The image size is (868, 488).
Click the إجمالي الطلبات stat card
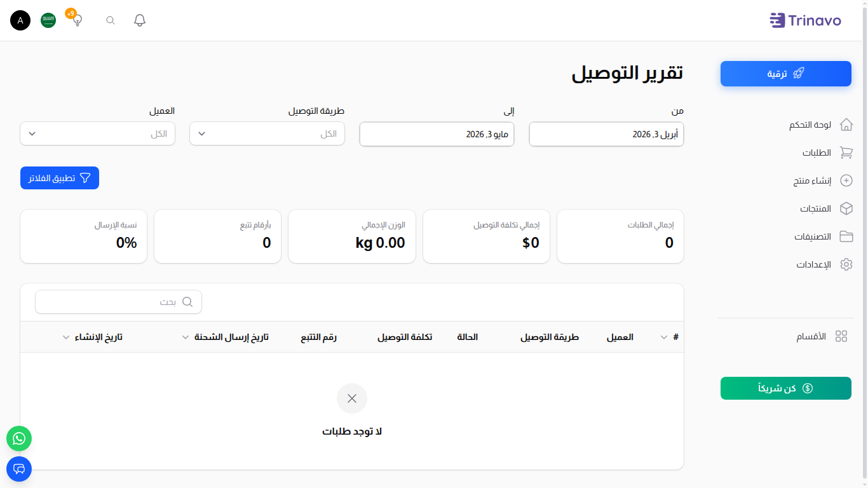(621, 236)
